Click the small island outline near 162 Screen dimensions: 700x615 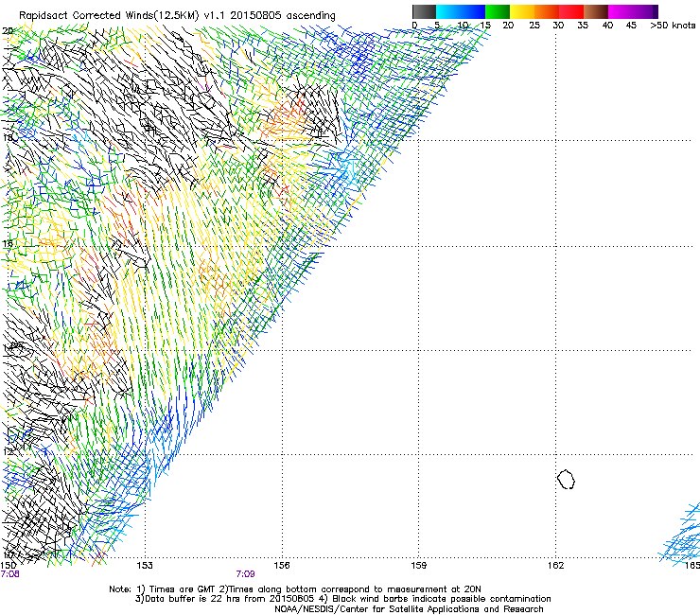pos(566,479)
